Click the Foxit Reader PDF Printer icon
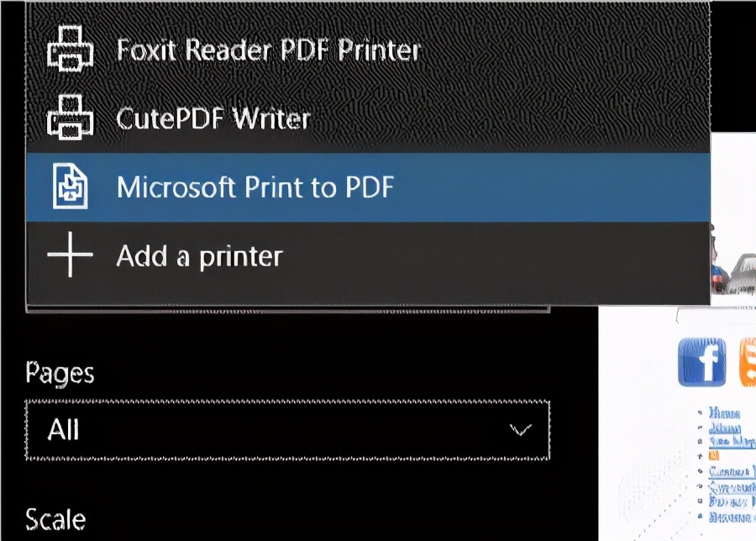 [x=71, y=49]
